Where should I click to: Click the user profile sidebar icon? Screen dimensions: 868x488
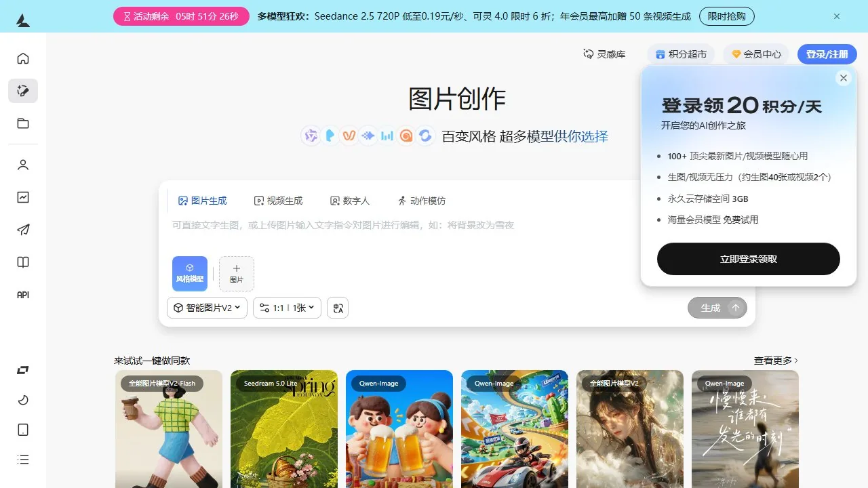click(23, 165)
